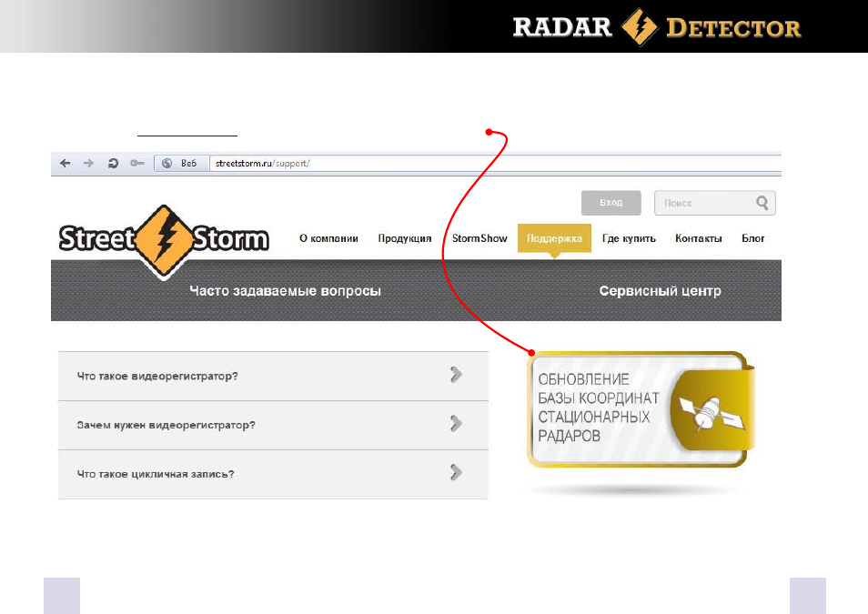Switch to Часто задаваемые вопросы section
Image resolution: width=868 pixels, height=614 pixels.
[285, 291]
